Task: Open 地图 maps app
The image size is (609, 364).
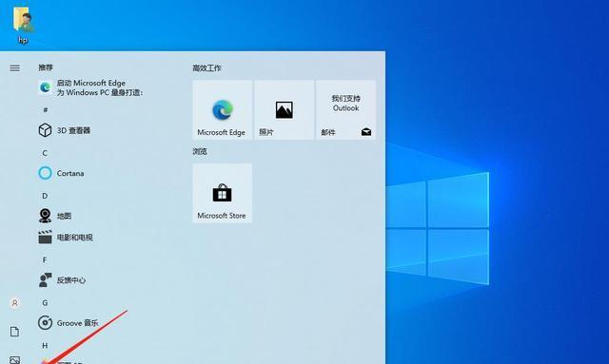Action: 55,216
